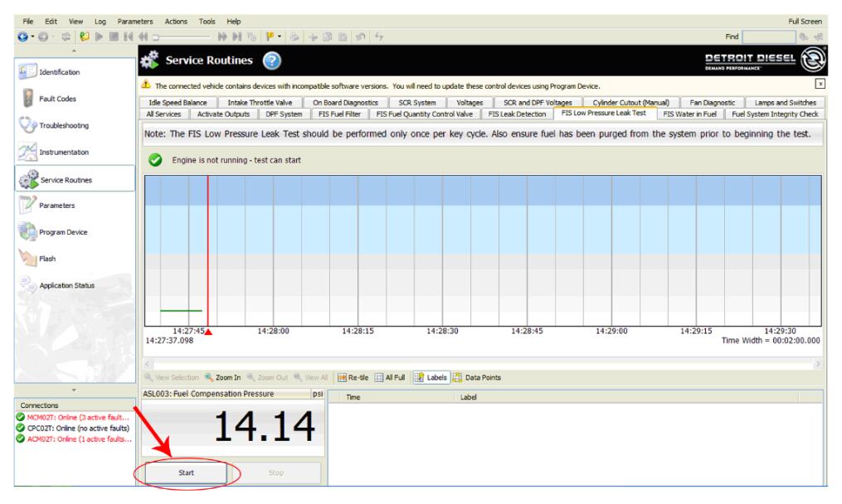Click the Start test button
This screenshot has width=842, height=504.
(x=187, y=472)
